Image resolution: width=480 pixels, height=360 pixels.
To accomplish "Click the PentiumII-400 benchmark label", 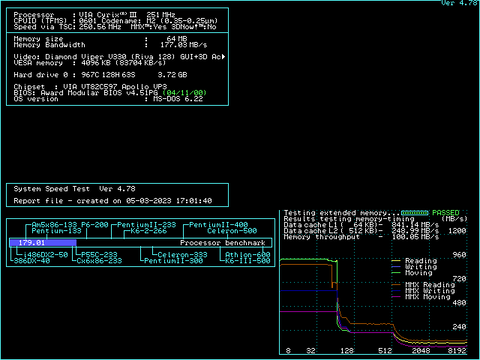I will point(219,225).
